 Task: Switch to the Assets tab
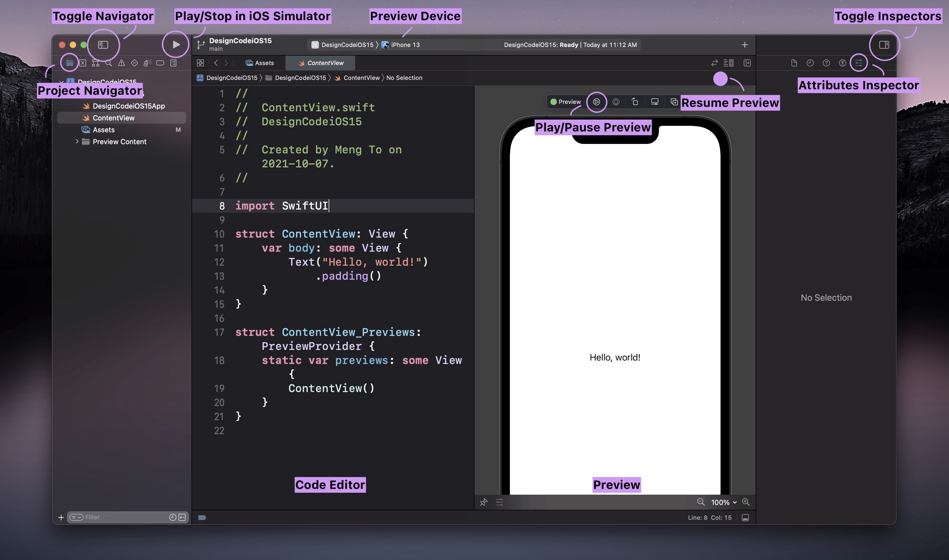(x=260, y=63)
